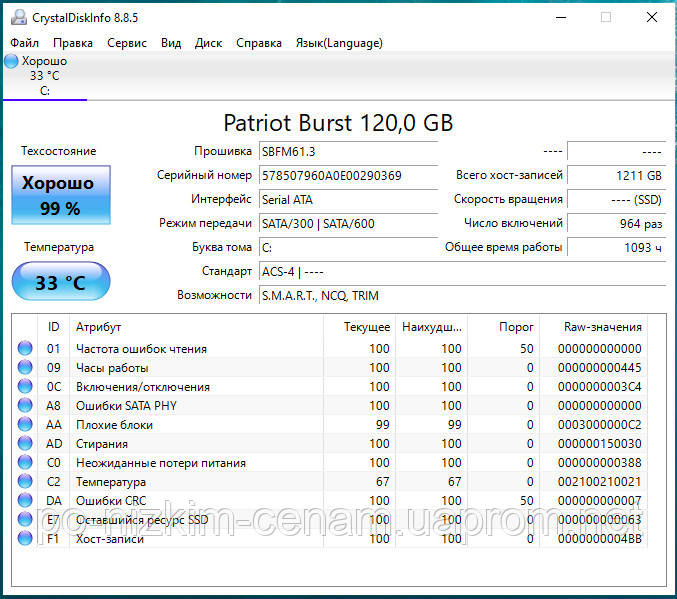This screenshot has width=677, height=599.
Task: Open the Диск menu
Action: coord(208,43)
